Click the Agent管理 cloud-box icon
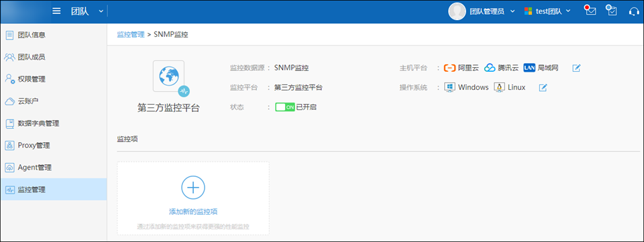644x242 pixels. (x=9, y=168)
